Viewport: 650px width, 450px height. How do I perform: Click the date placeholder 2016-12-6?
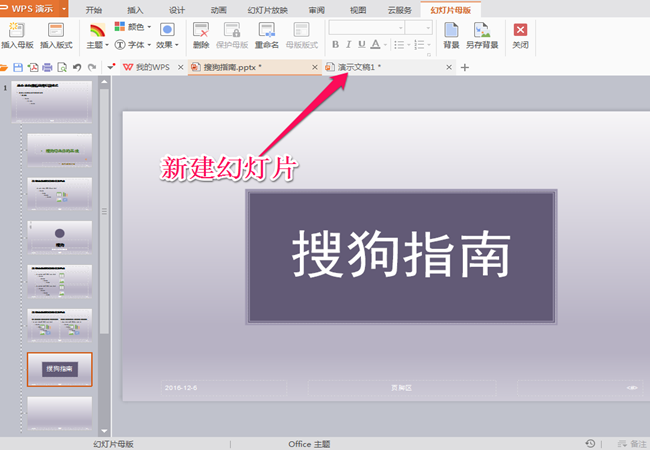coord(224,388)
